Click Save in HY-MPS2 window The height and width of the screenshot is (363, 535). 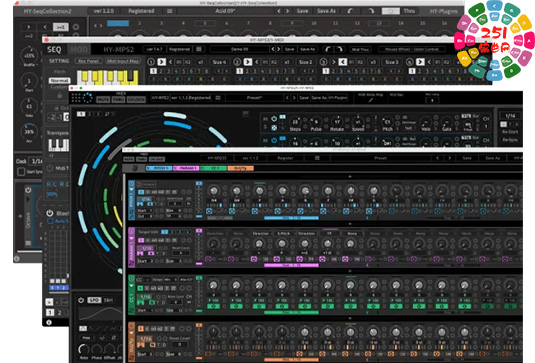pos(289,49)
